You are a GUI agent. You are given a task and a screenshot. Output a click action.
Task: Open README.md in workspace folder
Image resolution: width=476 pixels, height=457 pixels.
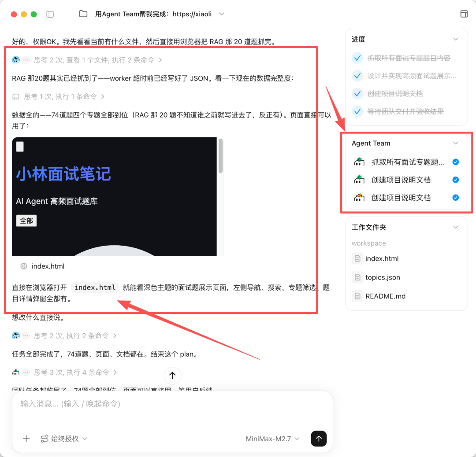[385, 296]
